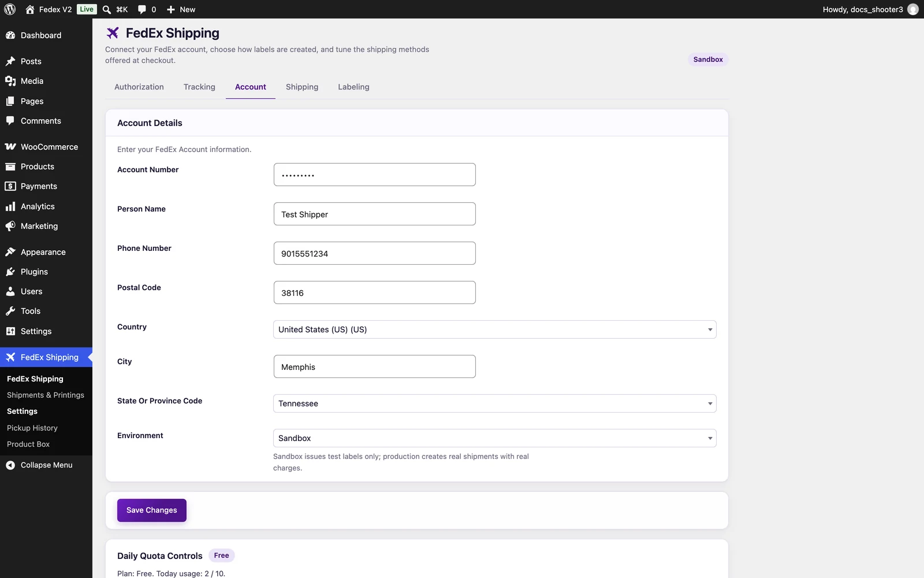Click the FedEx Shipping plane icon in sidebar
This screenshot has height=578, width=924.
(x=10, y=357)
